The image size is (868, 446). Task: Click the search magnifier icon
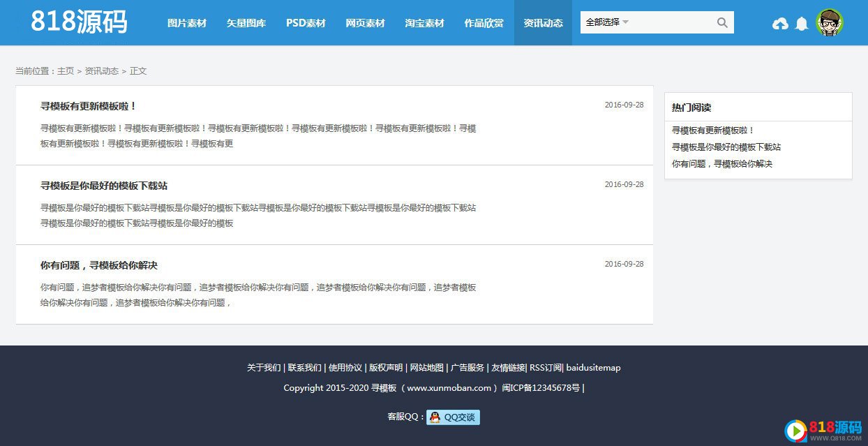722,22
